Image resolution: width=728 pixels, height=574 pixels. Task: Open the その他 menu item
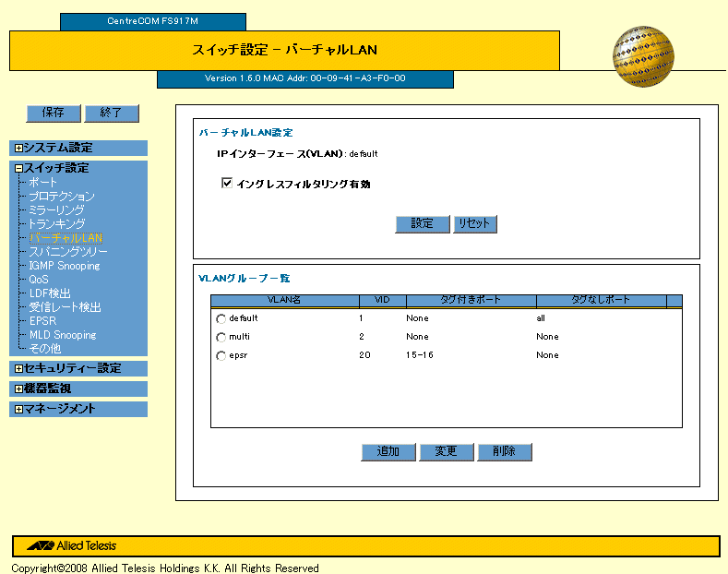(44, 348)
